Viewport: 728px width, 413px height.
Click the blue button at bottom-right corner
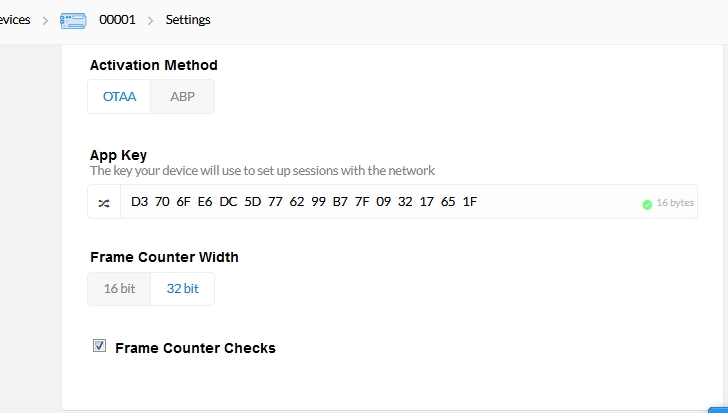[x=719, y=410]
